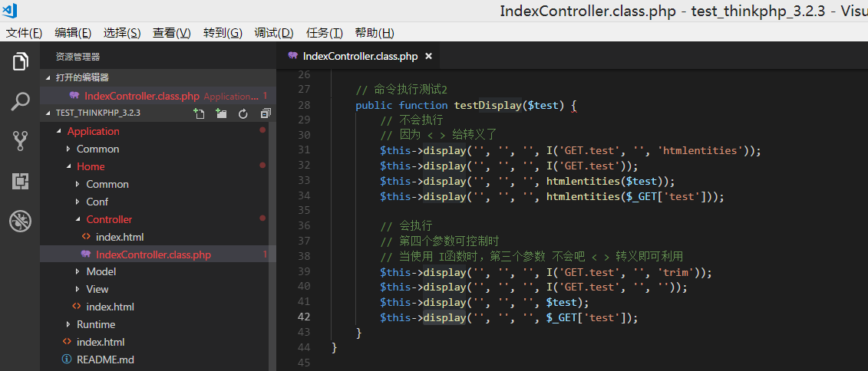This screenshot has height=371, width=868.
Task: Click the New File icon in explorer header
Action: [199, 113]
